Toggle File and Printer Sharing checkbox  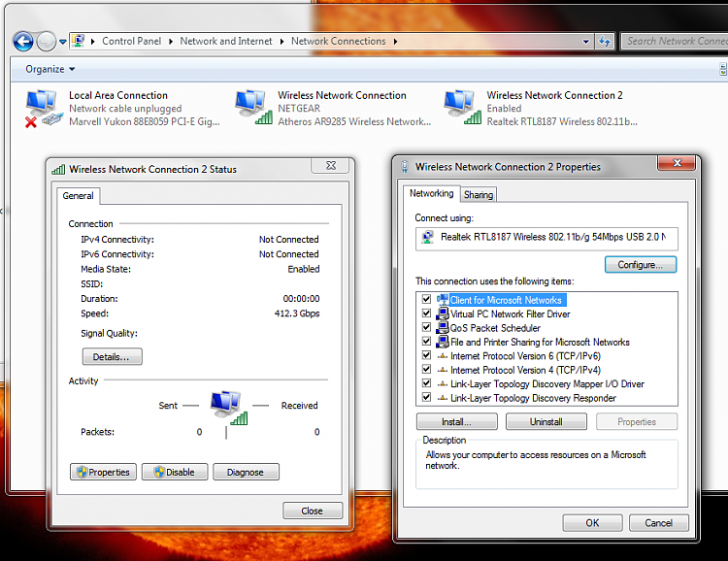tap(427, 341)
